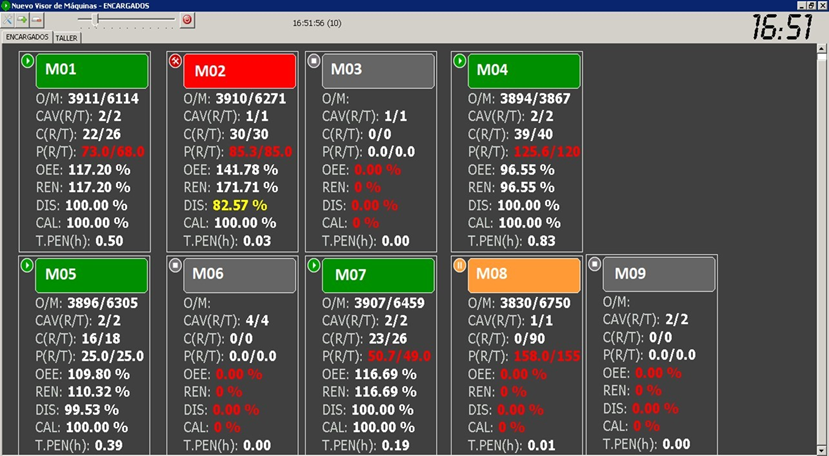Click the grey stop status icon on M09
Viewport: 829px width, 456px height.
[595, 265]
